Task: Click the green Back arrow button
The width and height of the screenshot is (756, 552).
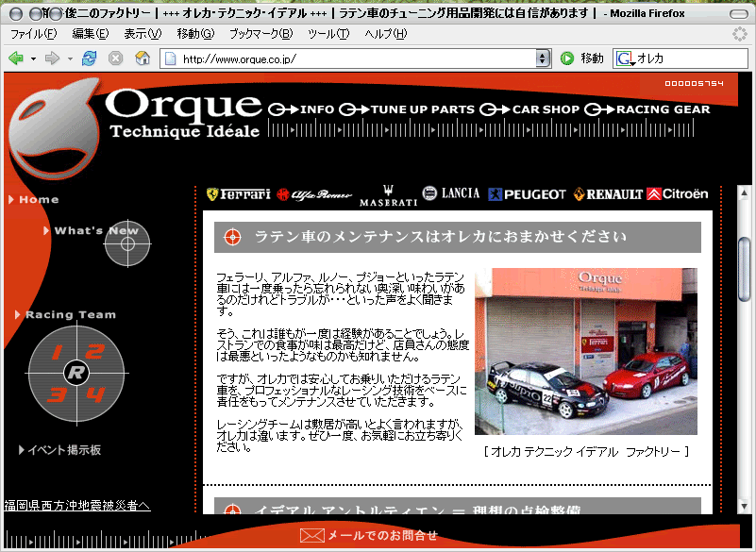Action: click(x=16, y=59)
